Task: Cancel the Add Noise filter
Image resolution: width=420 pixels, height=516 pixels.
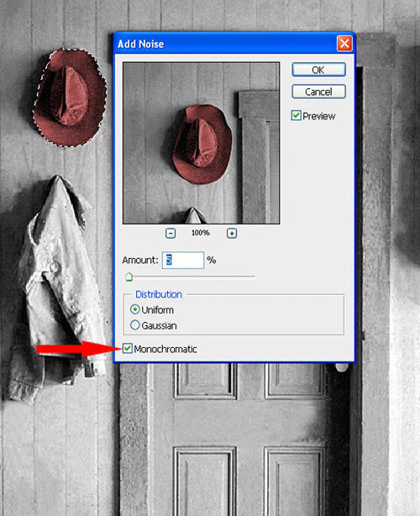Action: pyautogui.click(x=318, y=92)
